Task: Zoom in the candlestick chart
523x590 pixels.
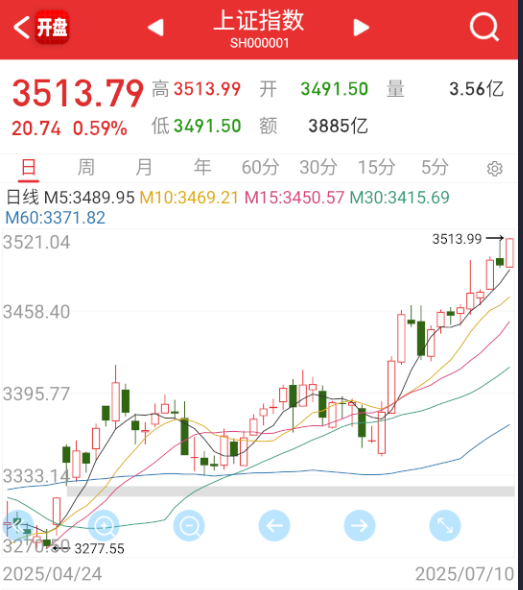Action: pos(103,526)
